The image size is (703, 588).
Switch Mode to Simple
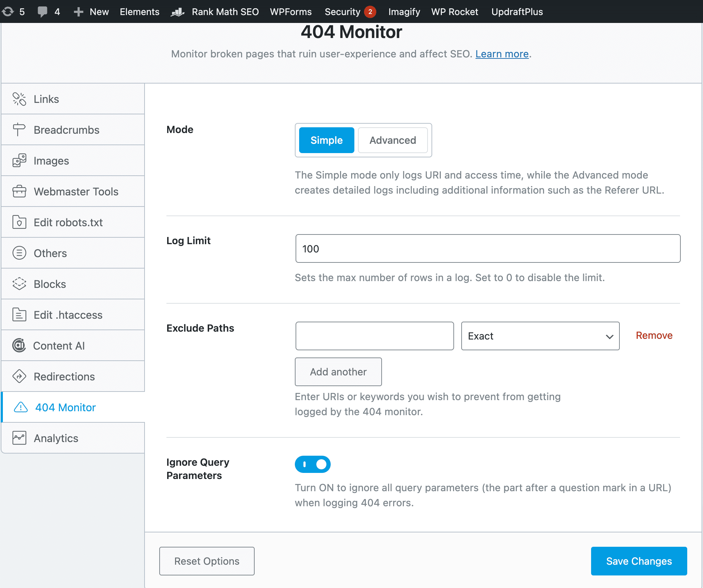click(326, 140)
